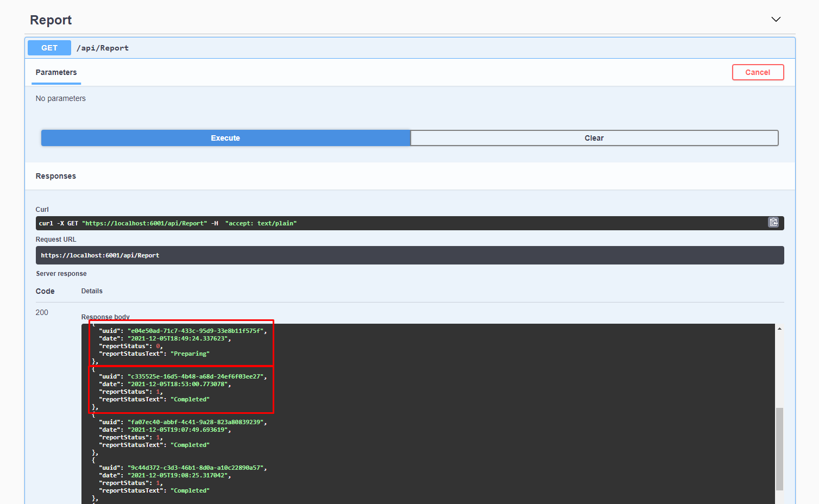Click the Request URL label
819x504 pixels.
point(56,240)
